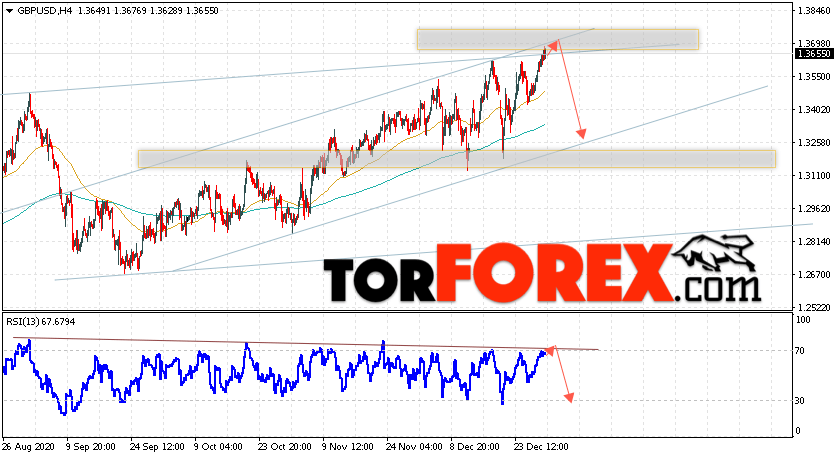Click the 9 Oct 04:00 date label

(218, 447)
